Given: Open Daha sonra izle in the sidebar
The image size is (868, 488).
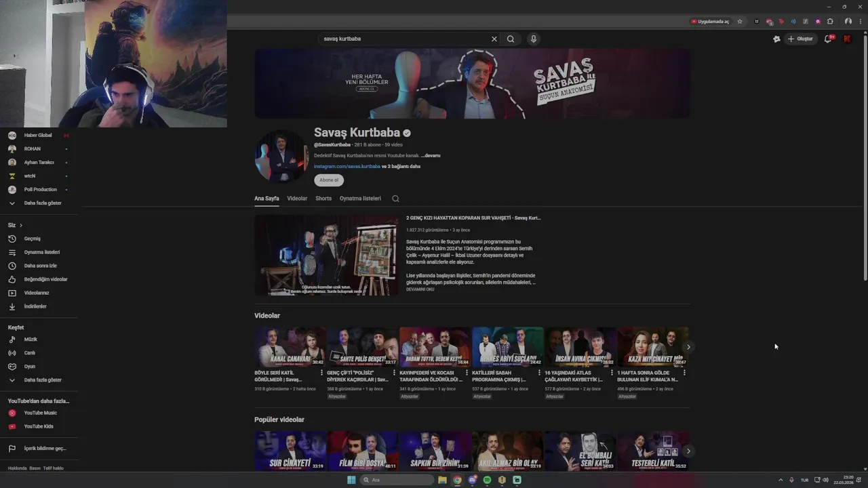Looking at the screenshot, I should pyautogui.click(x=39, y=266).
